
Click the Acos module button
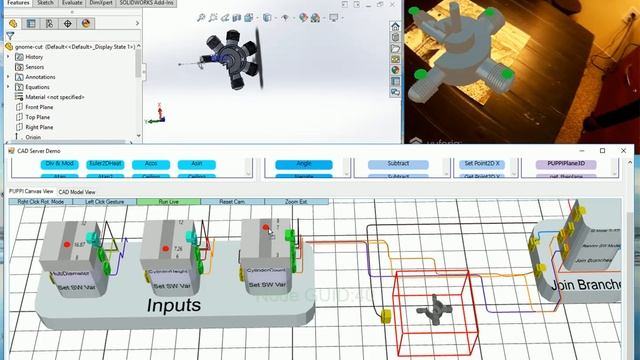point(151,164)
